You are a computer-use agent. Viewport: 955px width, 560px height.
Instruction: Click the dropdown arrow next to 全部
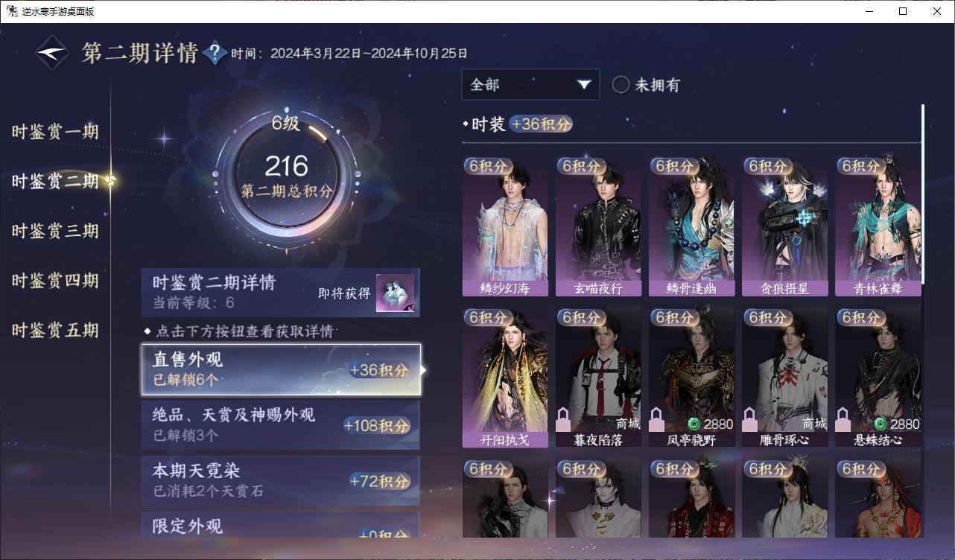[583, 85]
